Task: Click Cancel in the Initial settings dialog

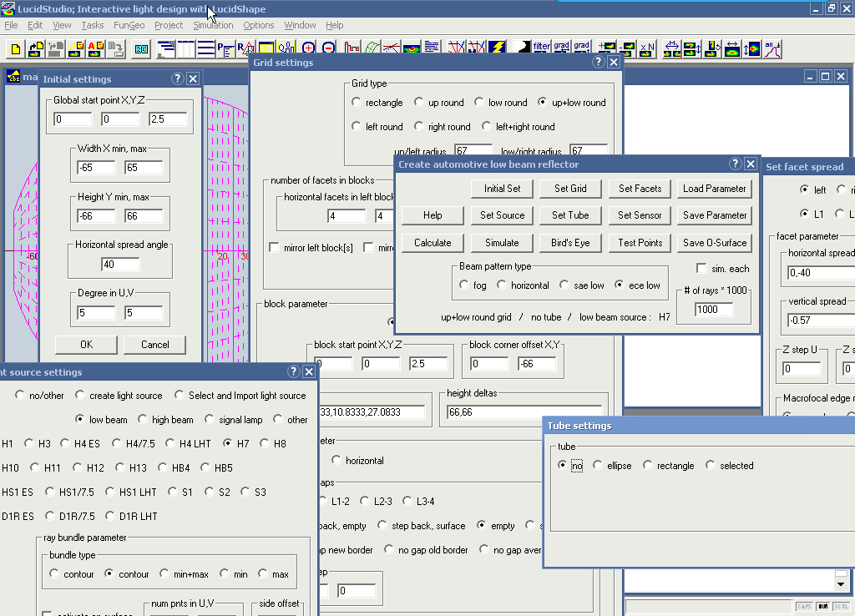Action: coord(154,345)
